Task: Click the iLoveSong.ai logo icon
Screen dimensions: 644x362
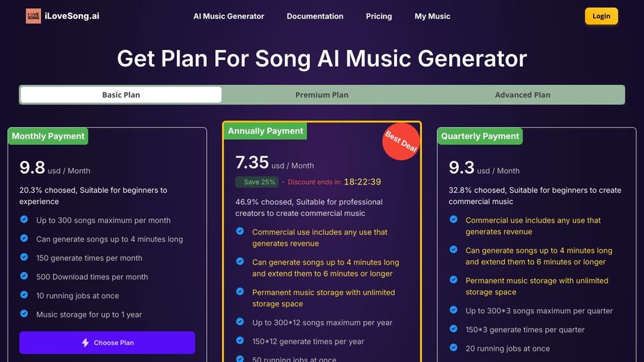Action: [33, 16]
